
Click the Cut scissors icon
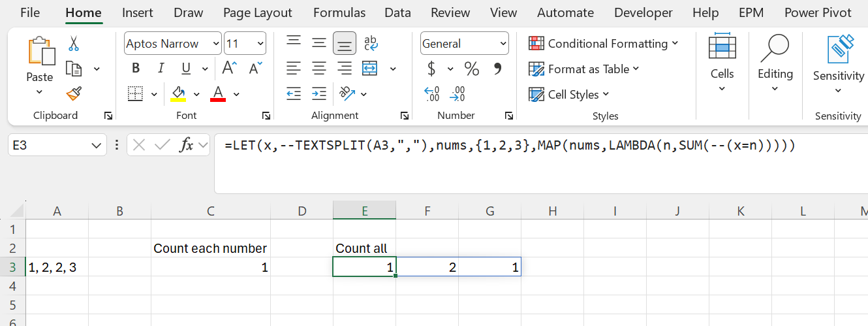point(74,44)
